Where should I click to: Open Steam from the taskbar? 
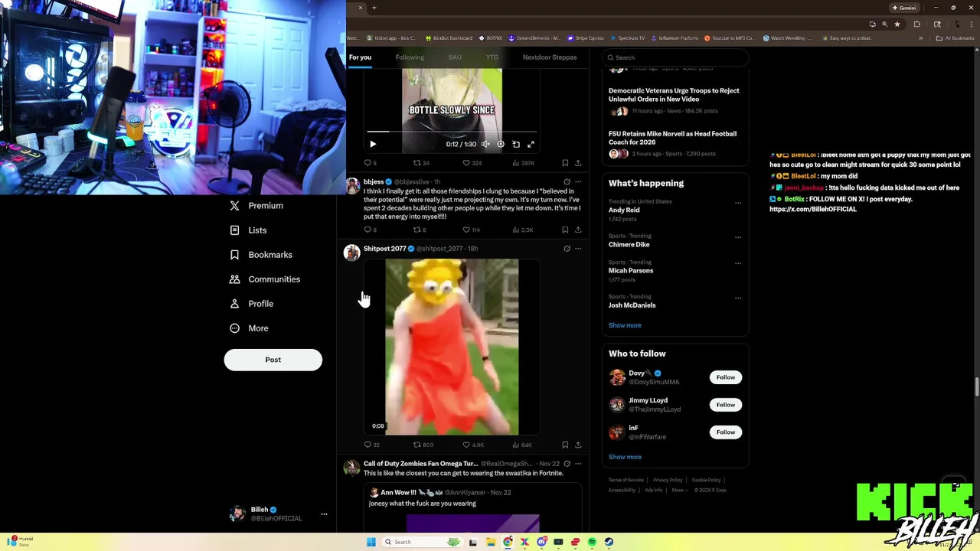point(609,542)
